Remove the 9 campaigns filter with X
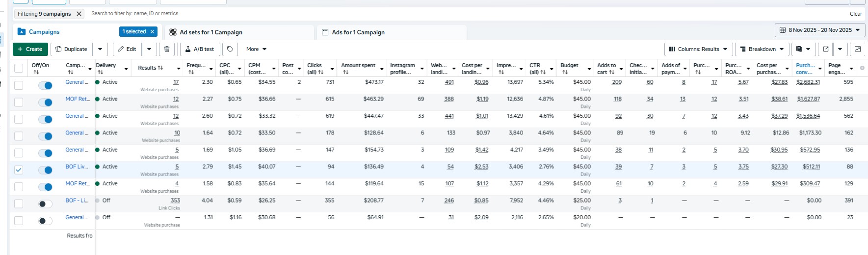 [79, 14]
